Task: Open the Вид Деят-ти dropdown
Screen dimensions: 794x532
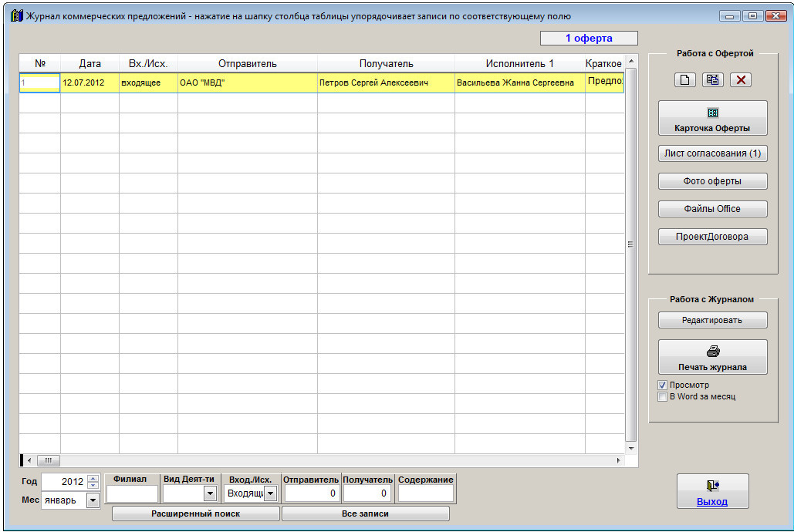Action: (x=209, y=493)
